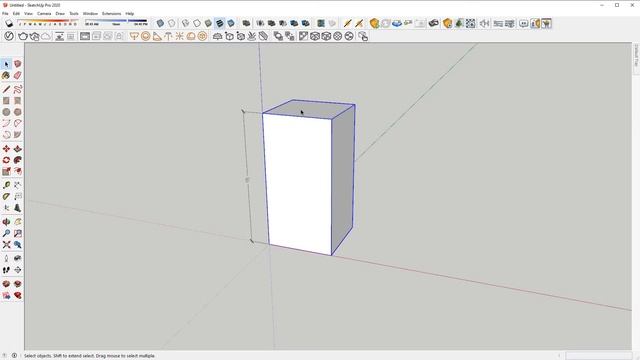Pick the Polygon tool
The height and width of the screenshot is (360, 640).
pos(18,112)
